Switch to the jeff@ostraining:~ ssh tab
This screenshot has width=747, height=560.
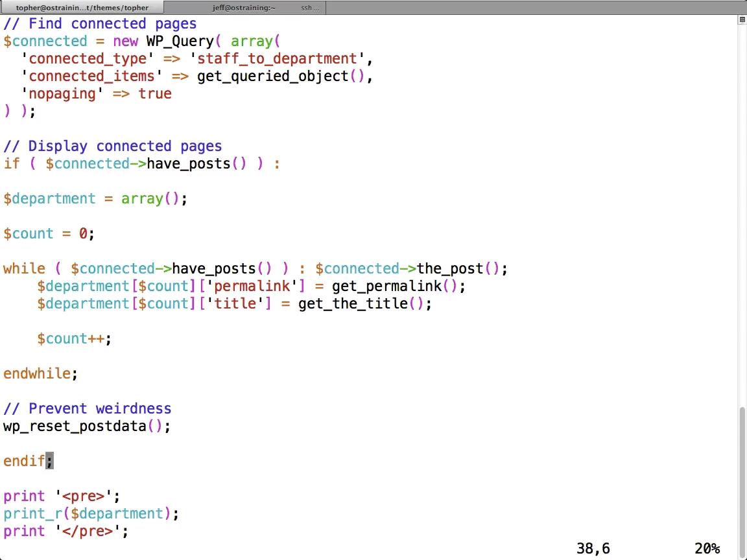(245, 8)
